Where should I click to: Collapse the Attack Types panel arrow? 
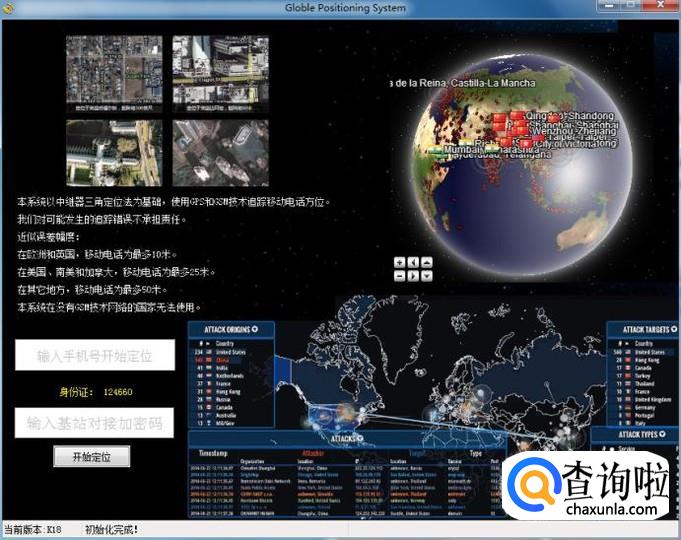[662, 434]
